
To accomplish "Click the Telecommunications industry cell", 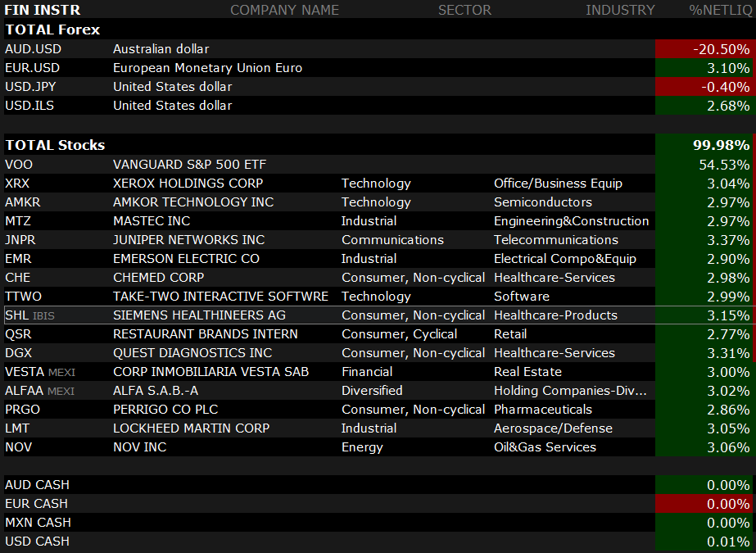I will [556, 239].
